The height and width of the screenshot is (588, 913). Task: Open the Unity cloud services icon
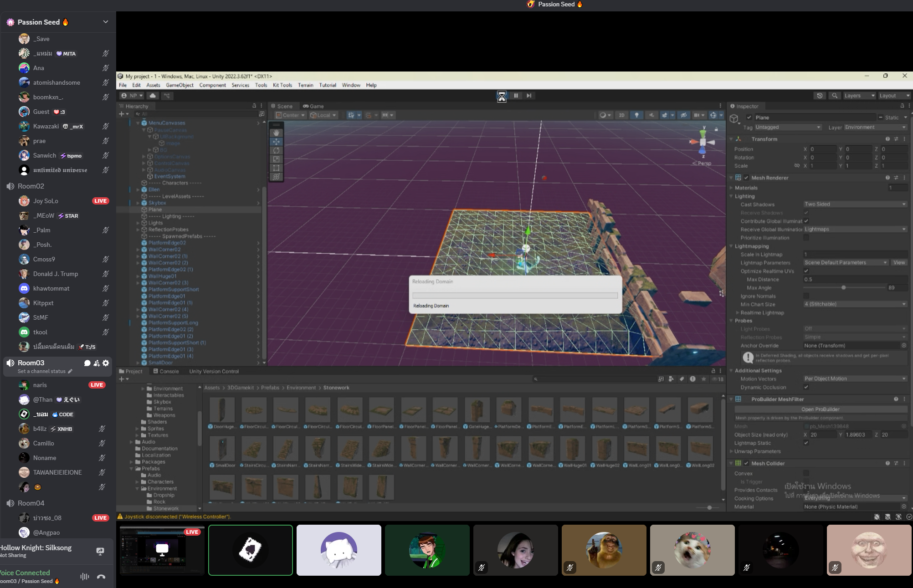click(153, 96)
